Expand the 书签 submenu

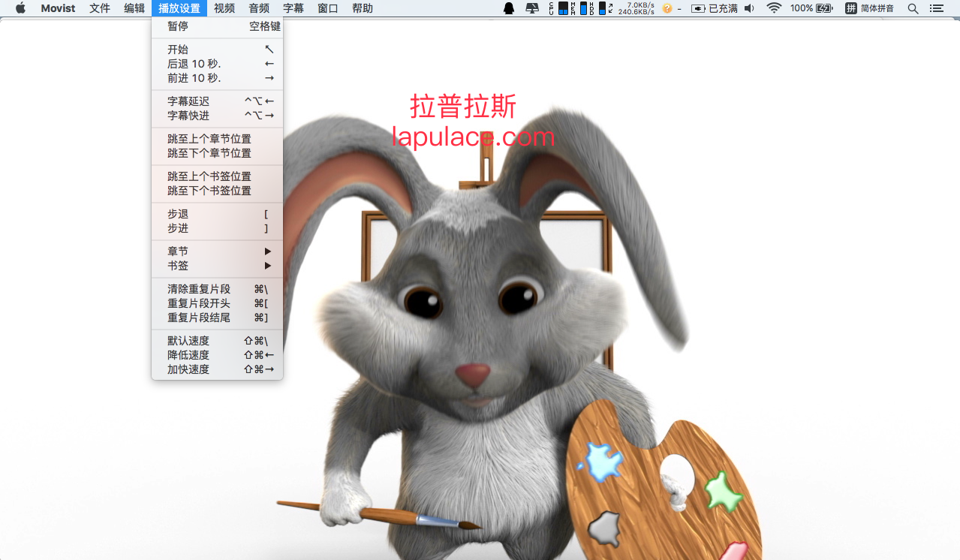(x=218, y=266)
